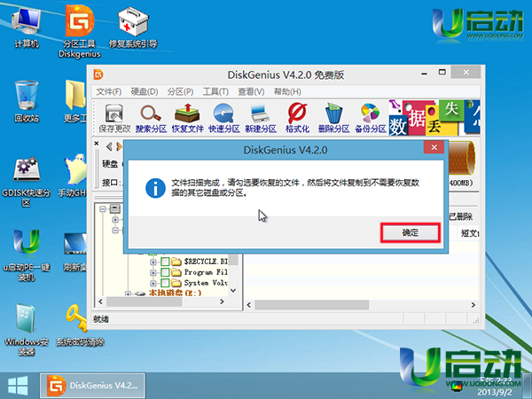Screen dimensions: 532x399
Task: Collapse the root hard disk tree node
Action: tap(103, 209)
